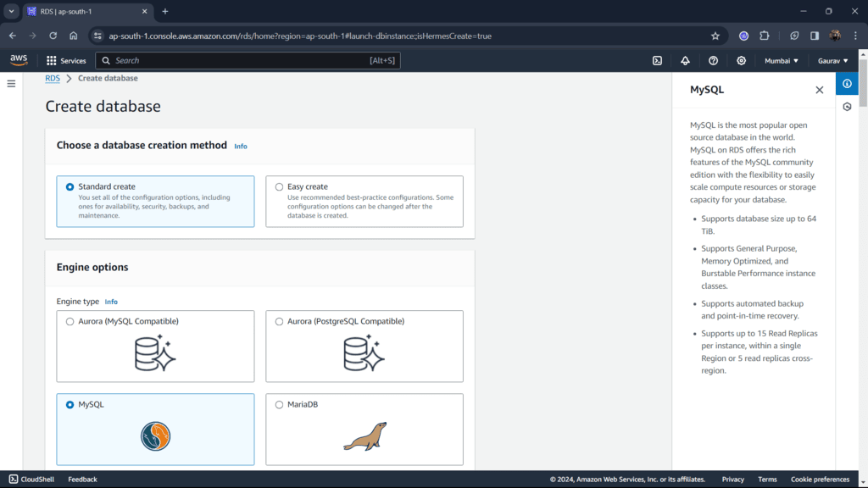Open CloudShell in the footer
Image resolution: width=868 pixels, height=488 pixels.
pos(31,480)
